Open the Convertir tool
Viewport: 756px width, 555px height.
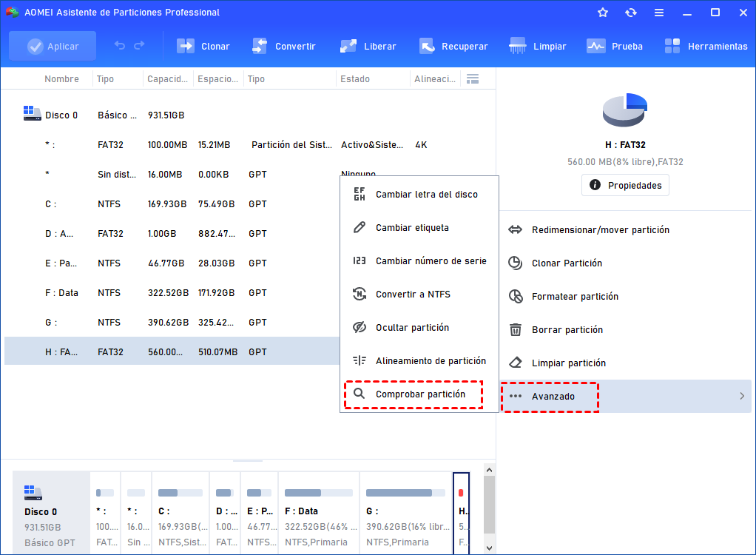(259, 46)
